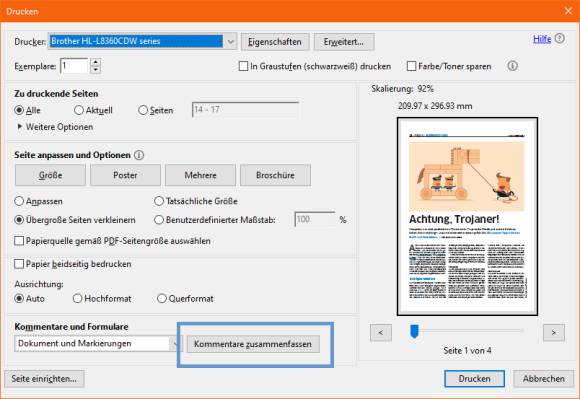Decrease Exemplare count with down arrow
This screenshot has width=580, height=399.
pos(95,70)
